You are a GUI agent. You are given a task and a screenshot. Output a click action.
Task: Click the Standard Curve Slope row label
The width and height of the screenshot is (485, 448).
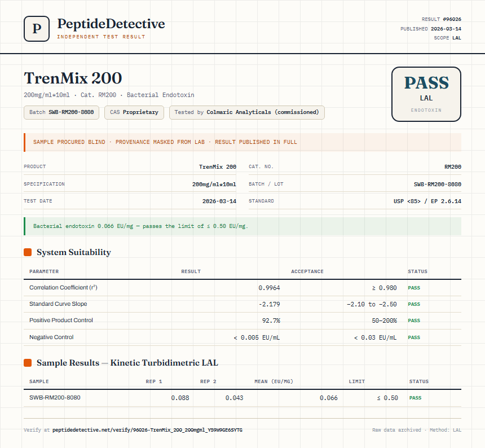click(58, 304)
